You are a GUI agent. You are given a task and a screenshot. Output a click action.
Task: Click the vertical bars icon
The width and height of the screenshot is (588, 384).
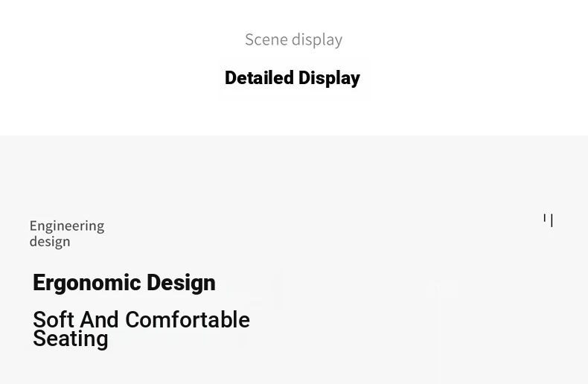tap(548, 220)
